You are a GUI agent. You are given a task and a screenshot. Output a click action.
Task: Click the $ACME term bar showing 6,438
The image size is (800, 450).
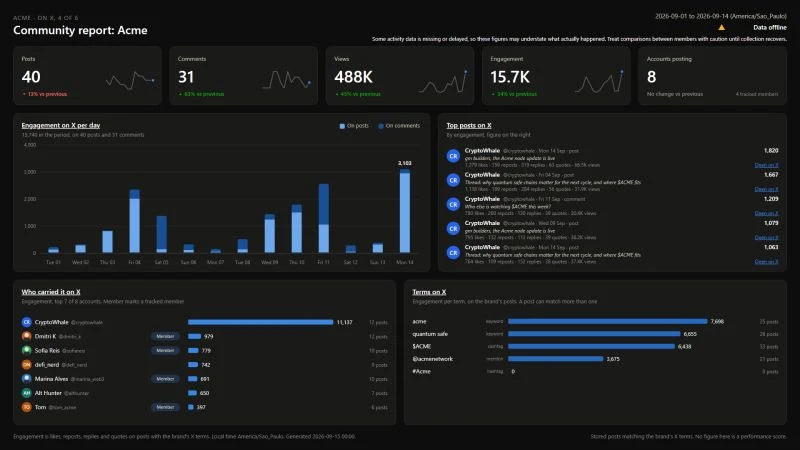click(591, 346)
